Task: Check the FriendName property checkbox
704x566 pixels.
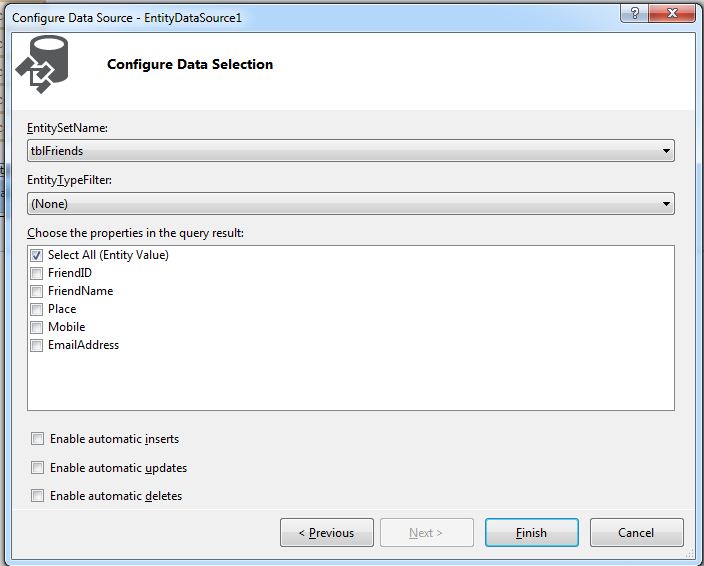Action: [36, 291]
